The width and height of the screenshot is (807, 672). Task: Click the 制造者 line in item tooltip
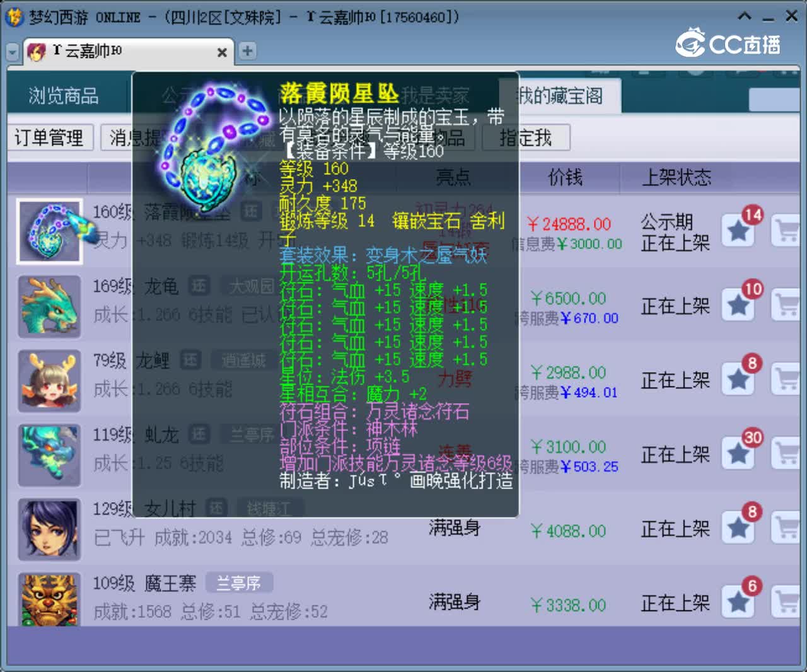[396, 481]
